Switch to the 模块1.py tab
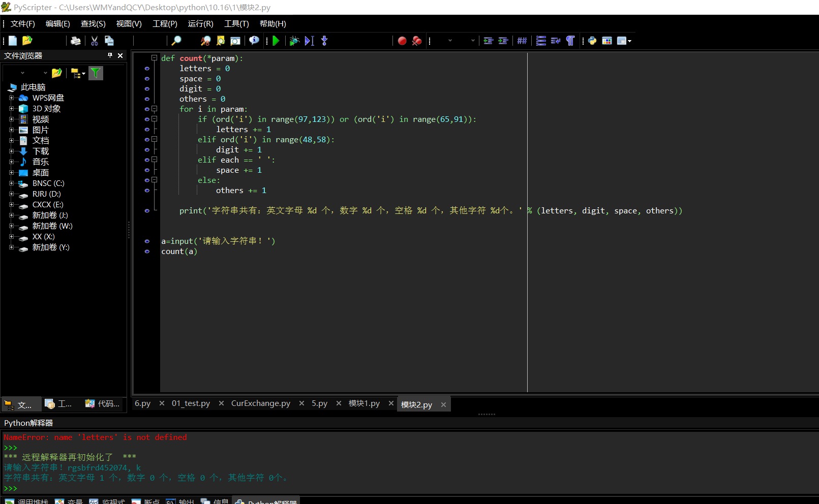819x504 pixels. (364, 403)
